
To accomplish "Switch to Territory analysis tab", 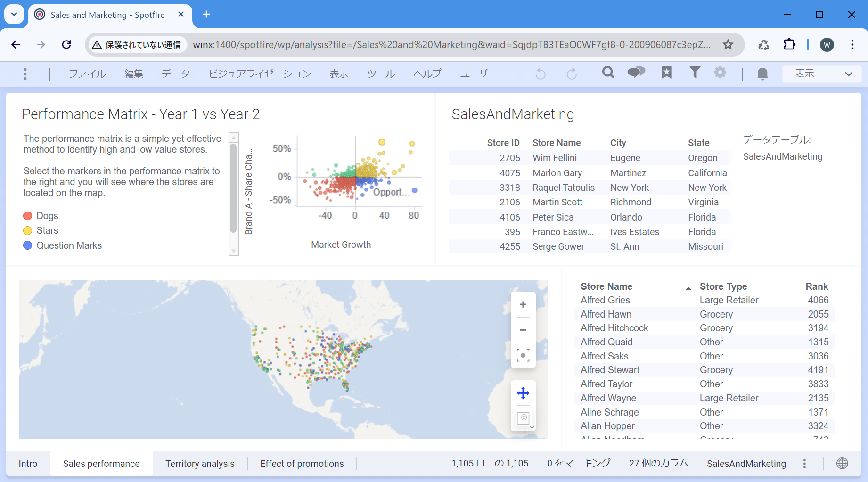I will point(200,464).
